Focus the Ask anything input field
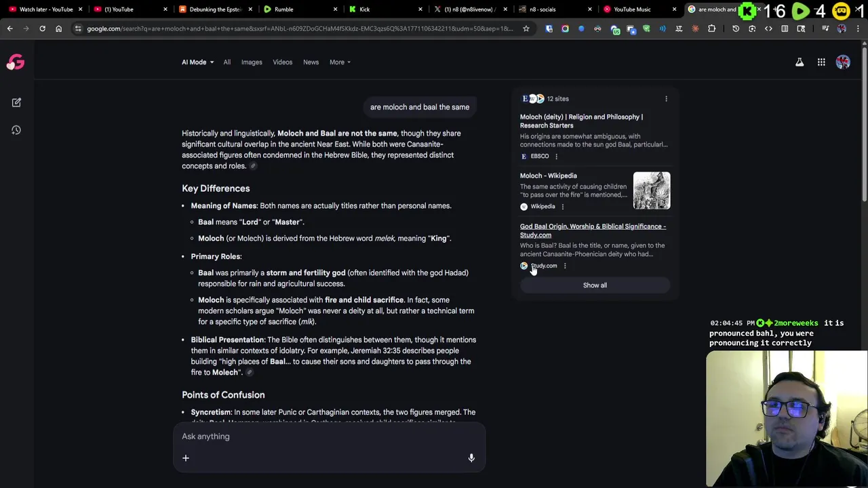The height and width of the screenshot is (488, 868). click(329, 436)
